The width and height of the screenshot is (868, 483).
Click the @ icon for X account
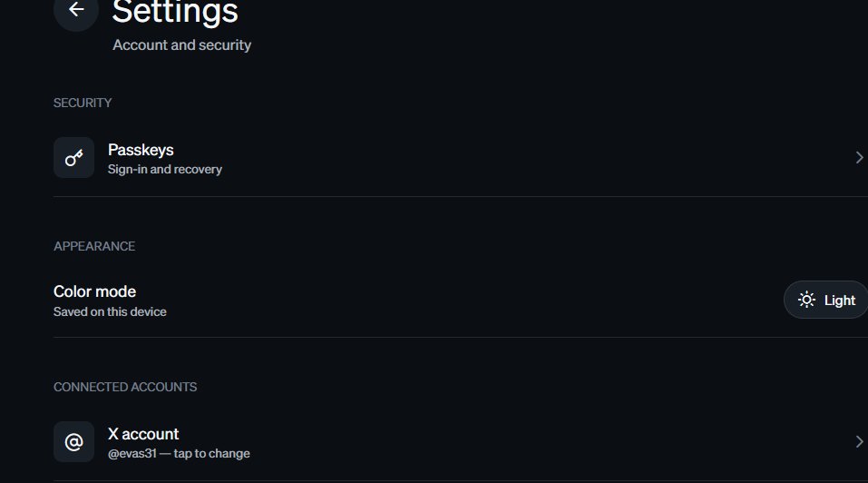tap(73, 442)
